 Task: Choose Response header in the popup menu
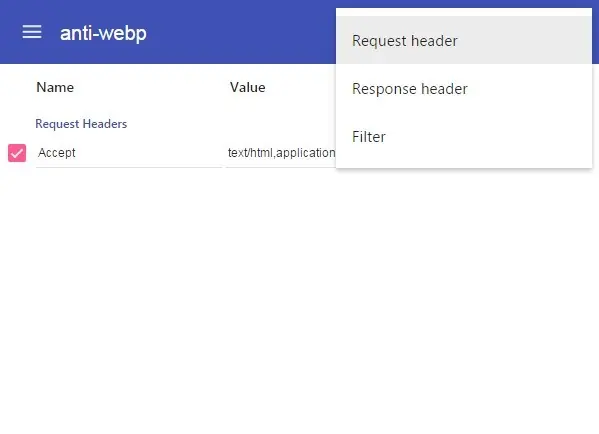464,88
